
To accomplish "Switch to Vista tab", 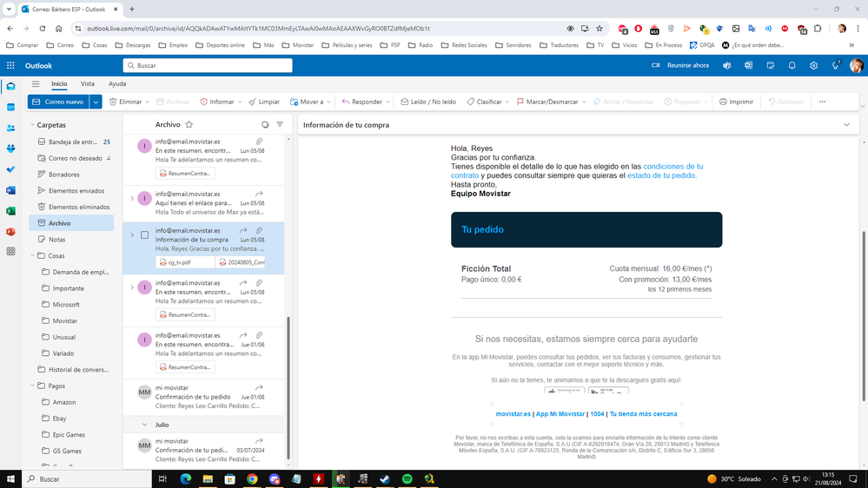I will (88, 84).
